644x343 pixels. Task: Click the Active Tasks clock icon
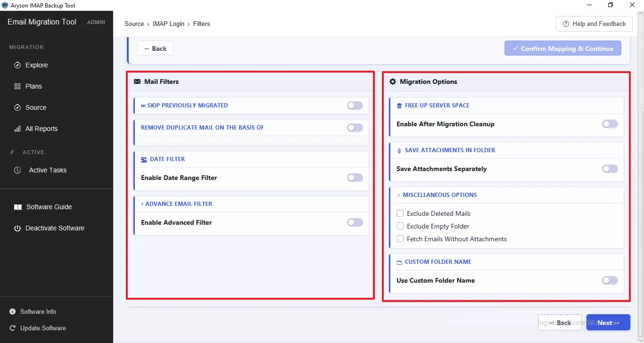(x=17, y=170)
